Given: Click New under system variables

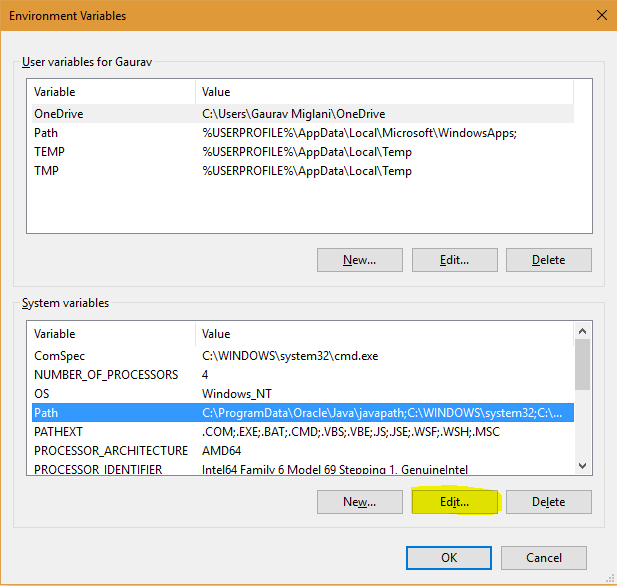Looking at the screenshot, I should pyautogui.click(x=359, y=501).
